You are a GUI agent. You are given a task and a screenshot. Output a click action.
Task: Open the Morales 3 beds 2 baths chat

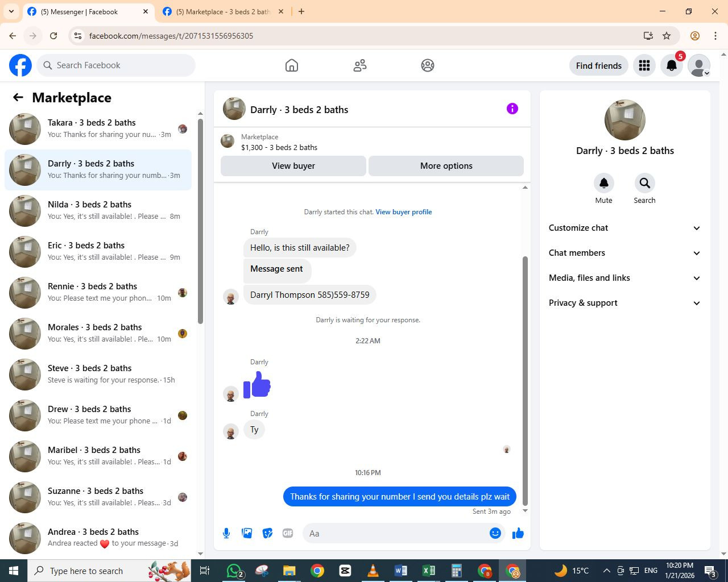(x=98, y=334)
